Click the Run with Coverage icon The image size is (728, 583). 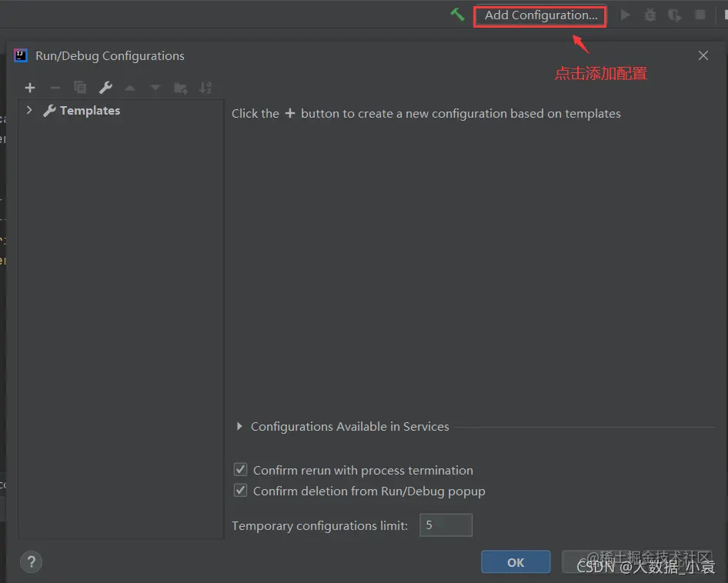[675, 15]
